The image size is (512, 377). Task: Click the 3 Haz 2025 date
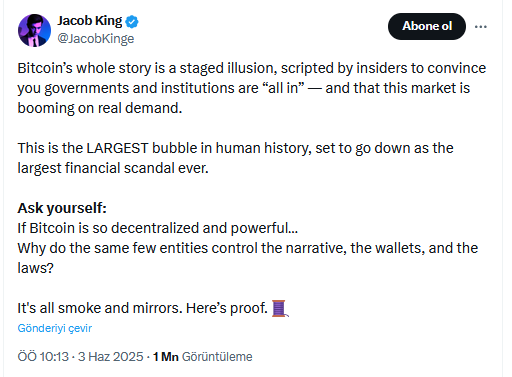[x=110, y=357]
